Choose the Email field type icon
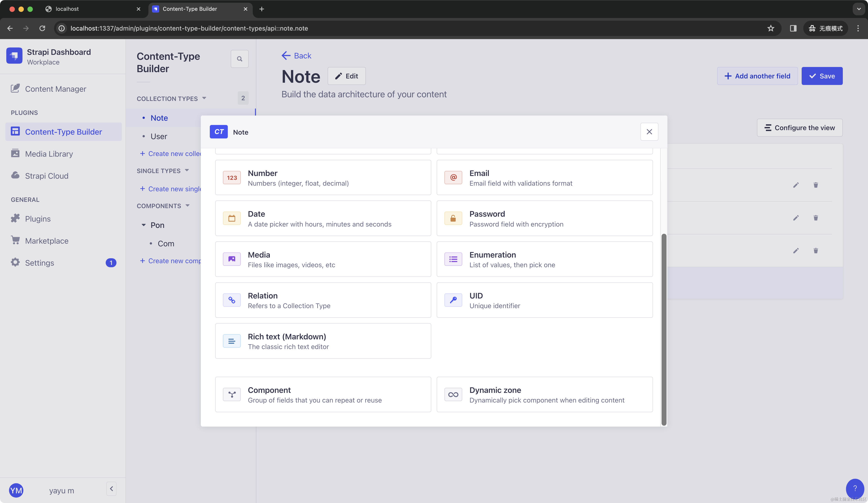 tap(453, 178)
